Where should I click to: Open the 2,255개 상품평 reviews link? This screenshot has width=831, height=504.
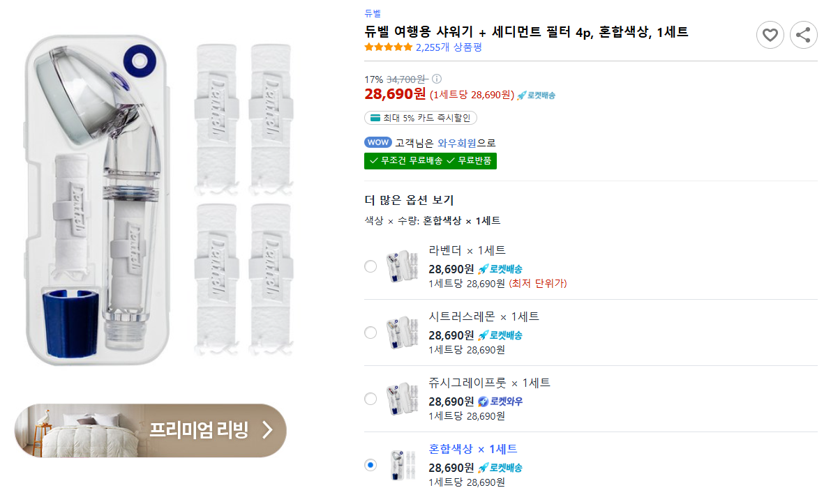click(x=449, y=47)
